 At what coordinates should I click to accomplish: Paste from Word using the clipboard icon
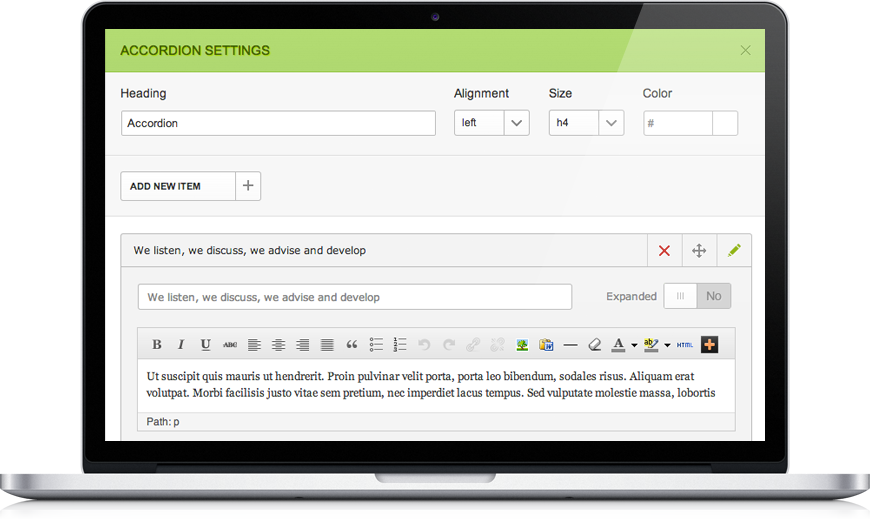[546, 345]
